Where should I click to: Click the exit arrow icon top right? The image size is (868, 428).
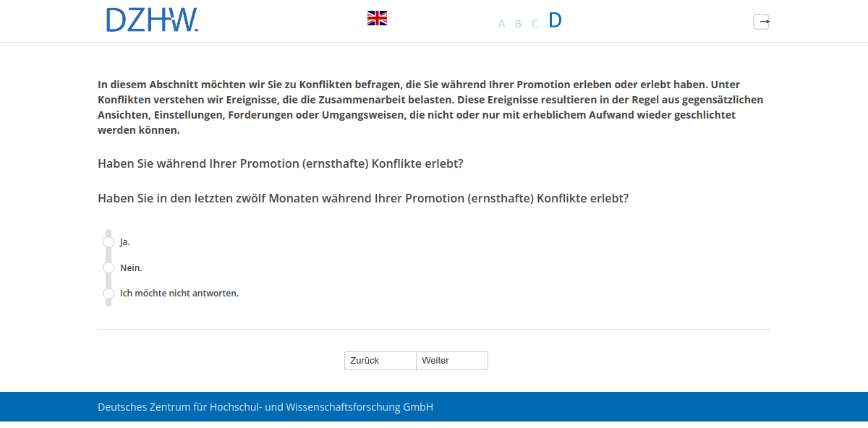tap(763, 22)
